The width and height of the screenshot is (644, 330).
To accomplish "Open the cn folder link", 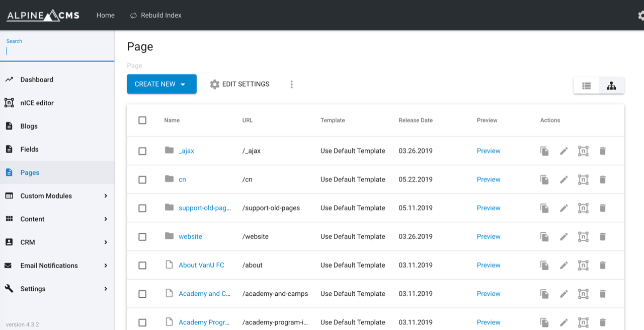I will [x=182, y=179].
